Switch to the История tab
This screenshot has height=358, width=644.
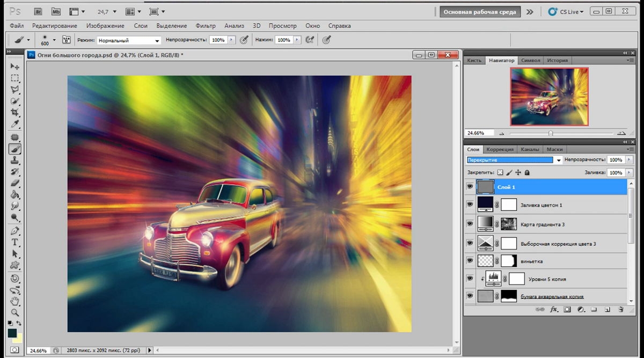pos(557,61)
